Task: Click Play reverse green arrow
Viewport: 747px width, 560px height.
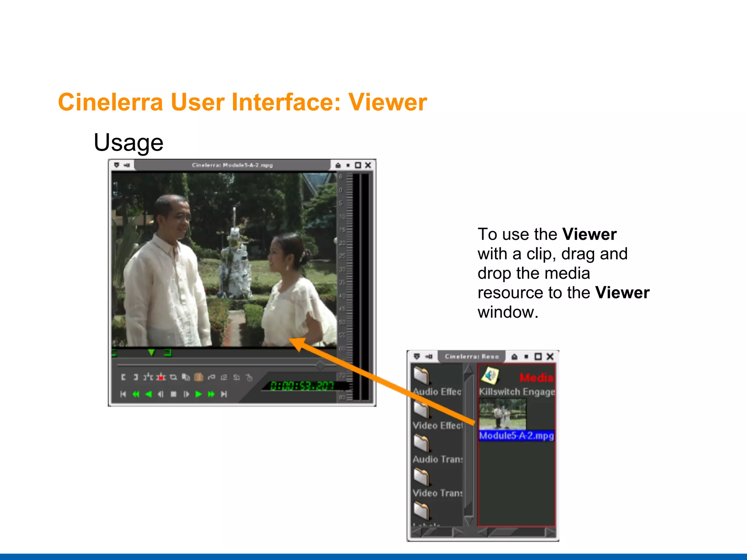Action: pyautogui.click(x=148, y=394)
